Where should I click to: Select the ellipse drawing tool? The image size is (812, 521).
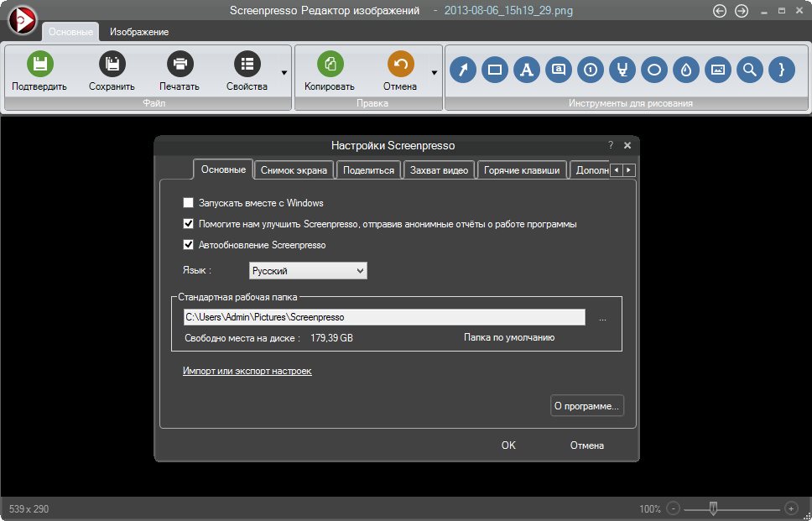(653, 70)
